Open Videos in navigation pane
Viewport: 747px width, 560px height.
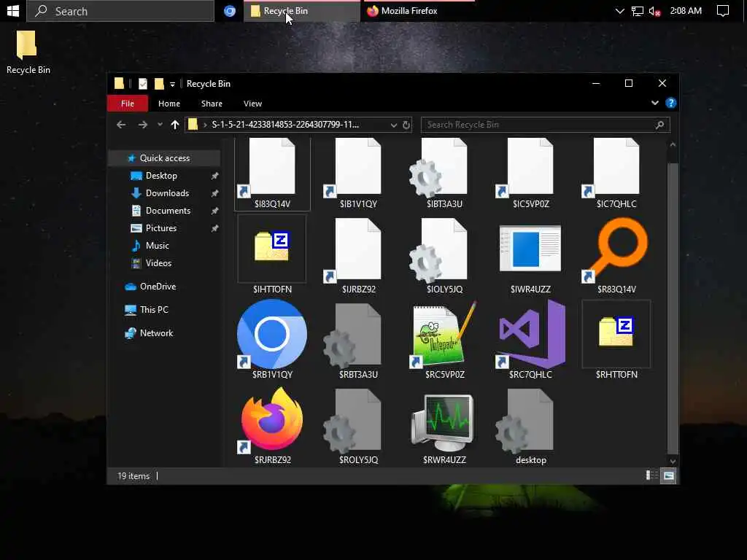[x=158, y=263]
